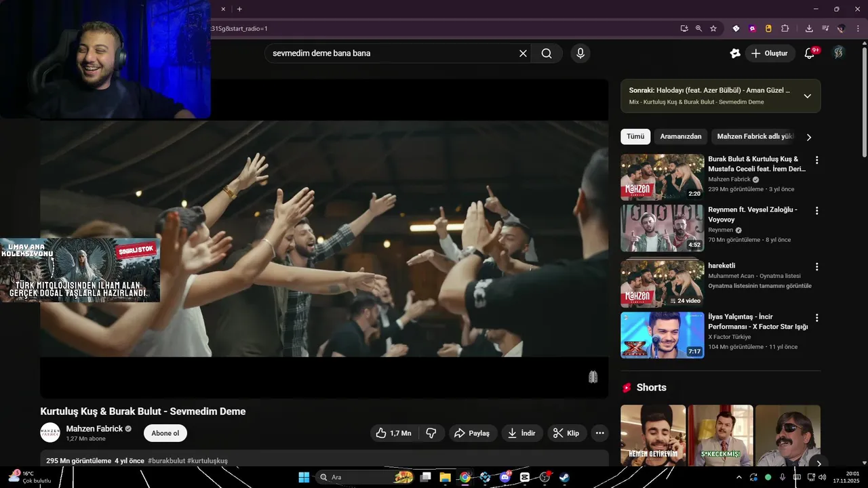Open File Explorer from the taskbar
The width and height of the screenshot is (868, 488).
(446, 477)
